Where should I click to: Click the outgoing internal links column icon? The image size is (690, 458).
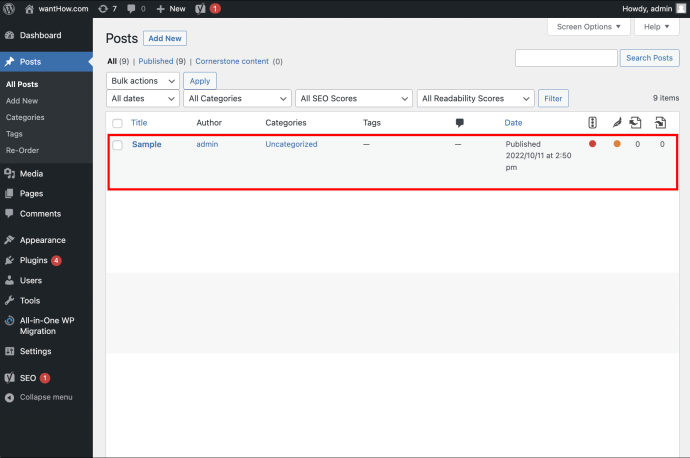coord(635,123)
